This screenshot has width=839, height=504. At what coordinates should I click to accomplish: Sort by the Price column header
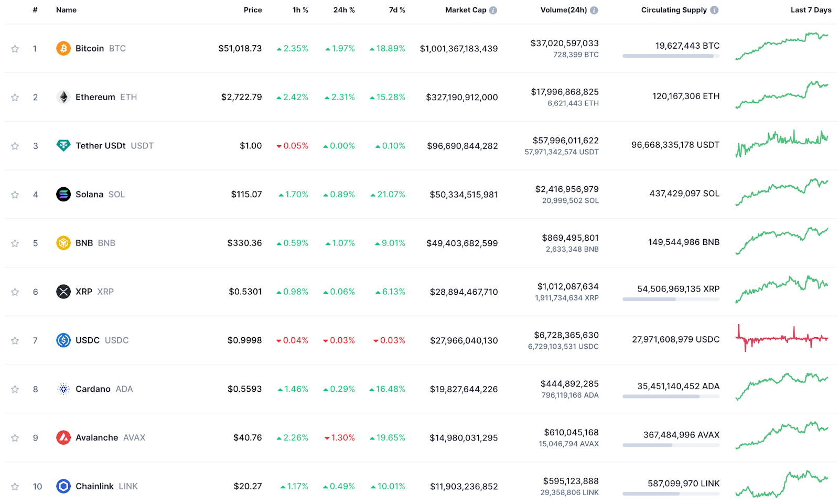(x=253, y=10)
